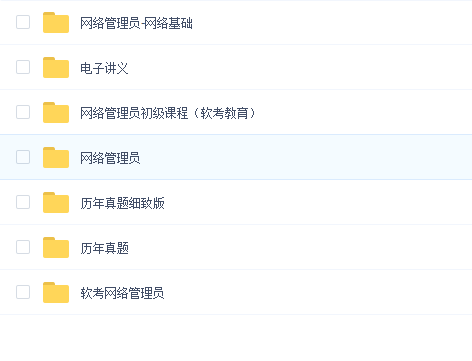Open folder icon for 网络管理员初级课程（软考教育）
Screen dimensions: 472x361
pyautogui.click(x=56, y=113)
